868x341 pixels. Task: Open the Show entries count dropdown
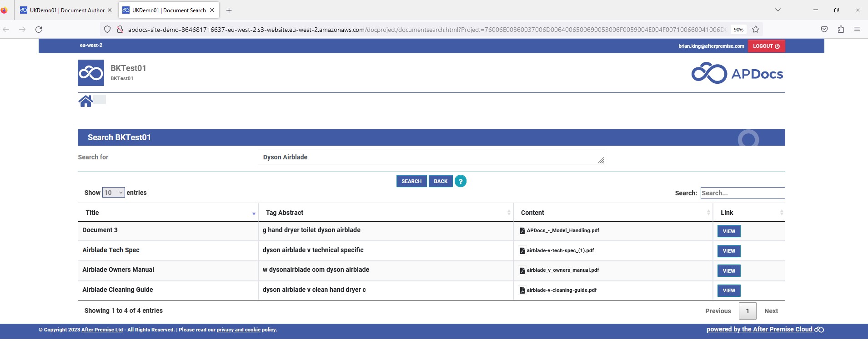coord(114,193)
